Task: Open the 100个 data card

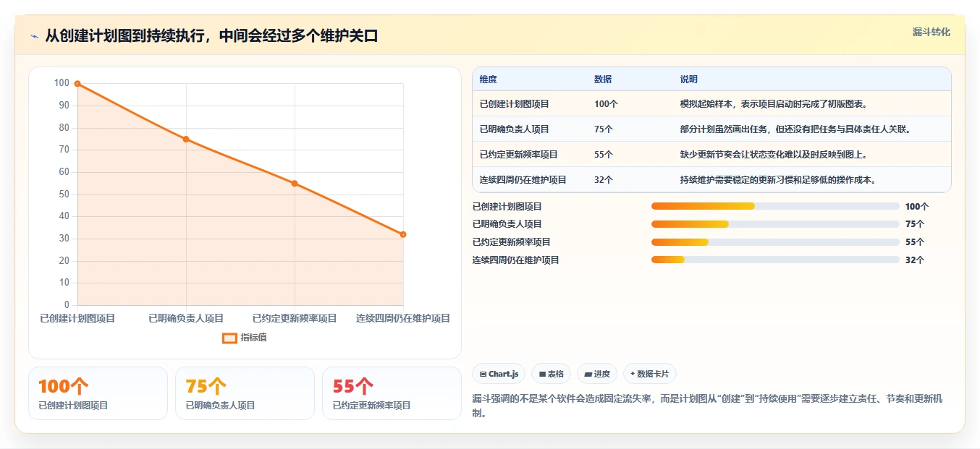Action: (x=98, y=393)
